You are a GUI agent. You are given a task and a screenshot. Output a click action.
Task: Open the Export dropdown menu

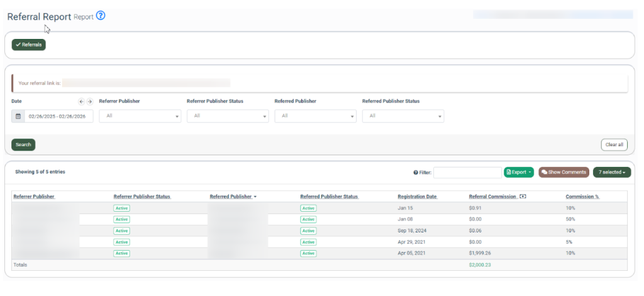click(518, 172)
